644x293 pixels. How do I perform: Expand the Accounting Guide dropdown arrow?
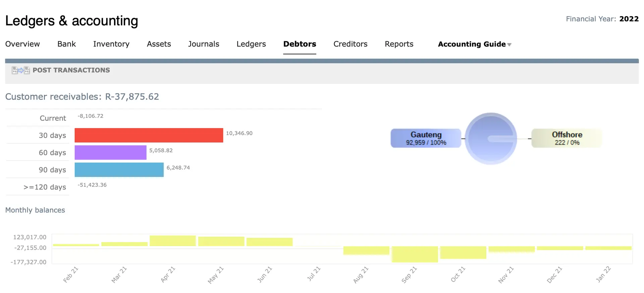[509, 45]
